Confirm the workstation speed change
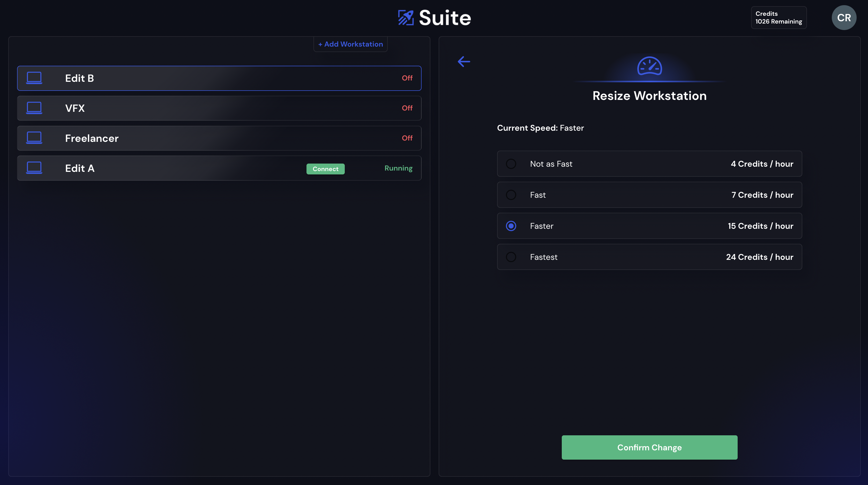The height and width of the screenshot is (485, 868). pyautogui.click(x=649, y=447)
